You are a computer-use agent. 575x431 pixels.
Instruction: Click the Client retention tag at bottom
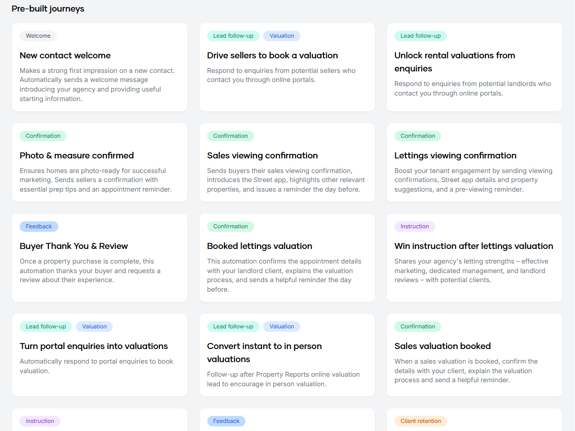click(x=421, y=421)
